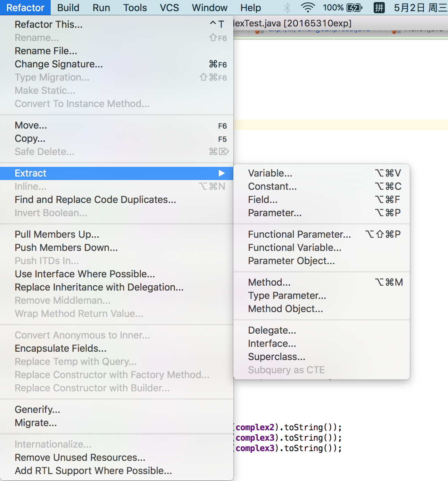Select Find and Replace Code Duplicates
Viewport: 448px width, 481px height.
coord(95,199)
